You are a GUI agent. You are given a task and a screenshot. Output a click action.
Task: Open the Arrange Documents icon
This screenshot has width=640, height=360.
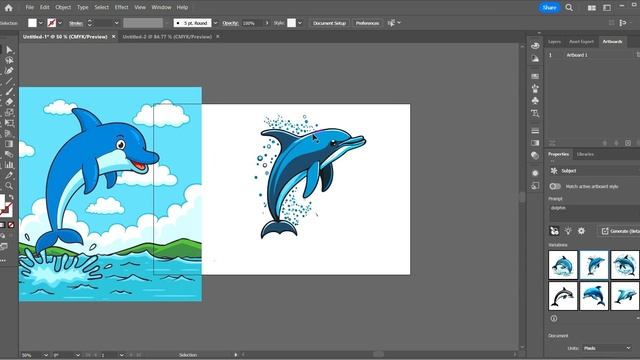(x=591, y=8)
